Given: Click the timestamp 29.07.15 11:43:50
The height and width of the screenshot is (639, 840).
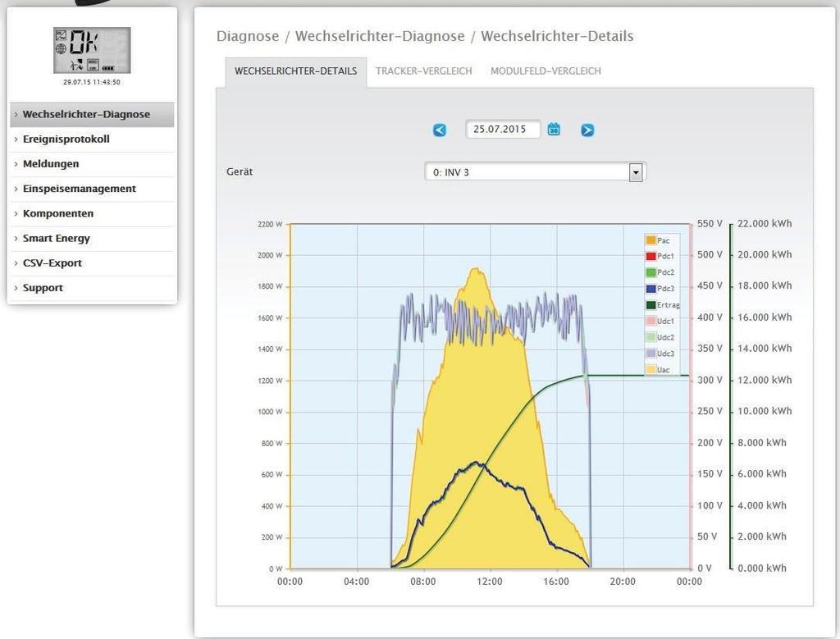Looking at the screenshot, I should click(x=92, y=82).
